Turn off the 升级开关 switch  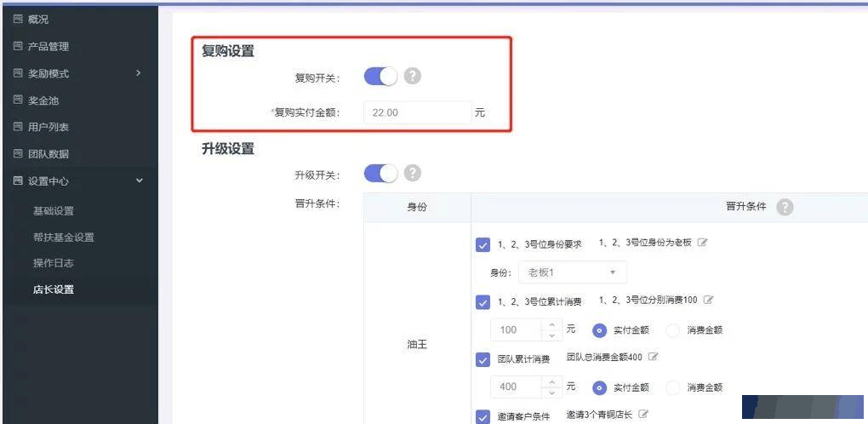tap(381, 174)
